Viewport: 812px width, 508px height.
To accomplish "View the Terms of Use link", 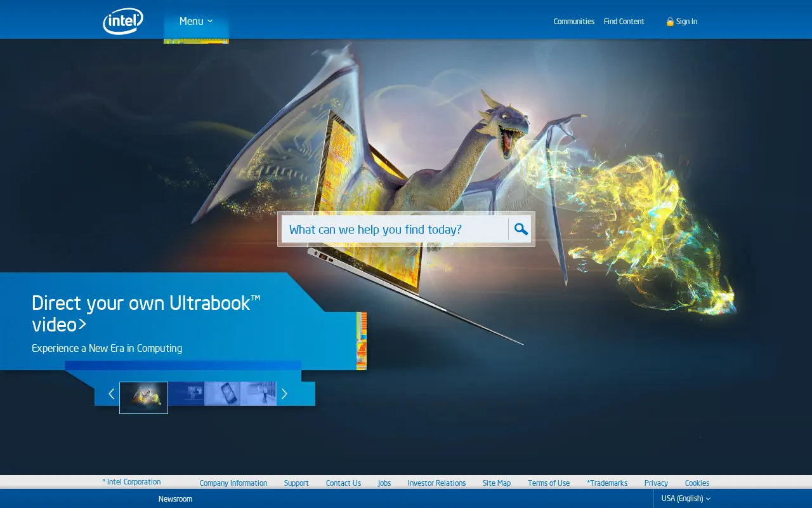I will click(549, 483).
